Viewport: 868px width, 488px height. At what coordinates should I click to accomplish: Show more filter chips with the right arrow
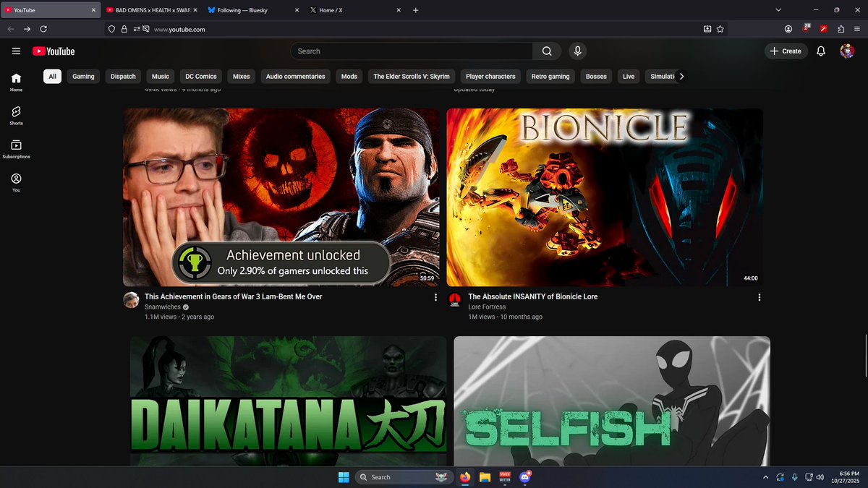[681, 76]
